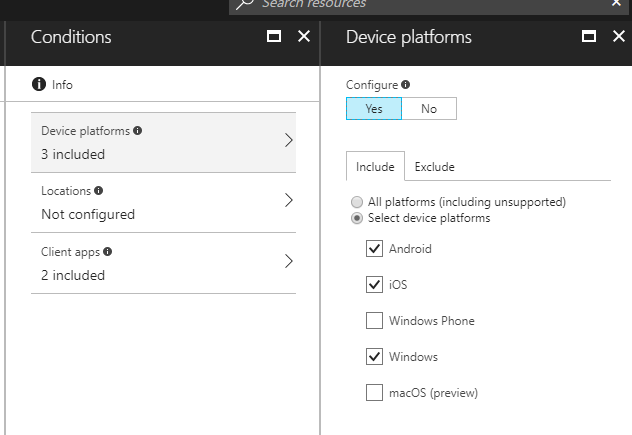Maximize the Device platforms blade
Screen dimensions: 632x435
[x=589, y=37]
